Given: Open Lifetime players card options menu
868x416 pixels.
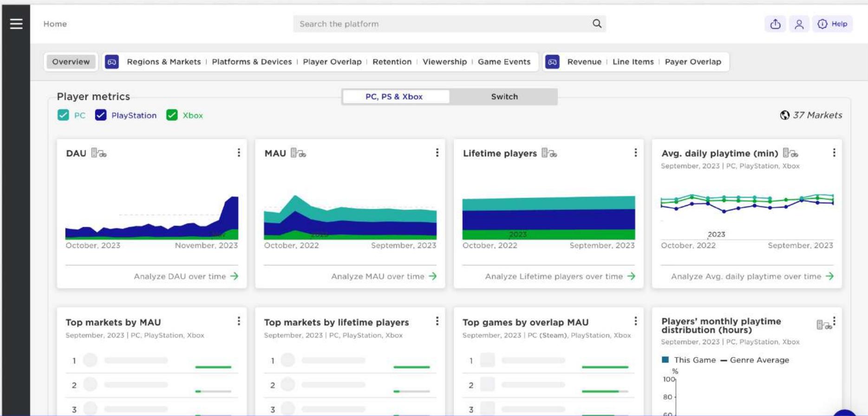Looking at the screenshot, I should [635, 152].
